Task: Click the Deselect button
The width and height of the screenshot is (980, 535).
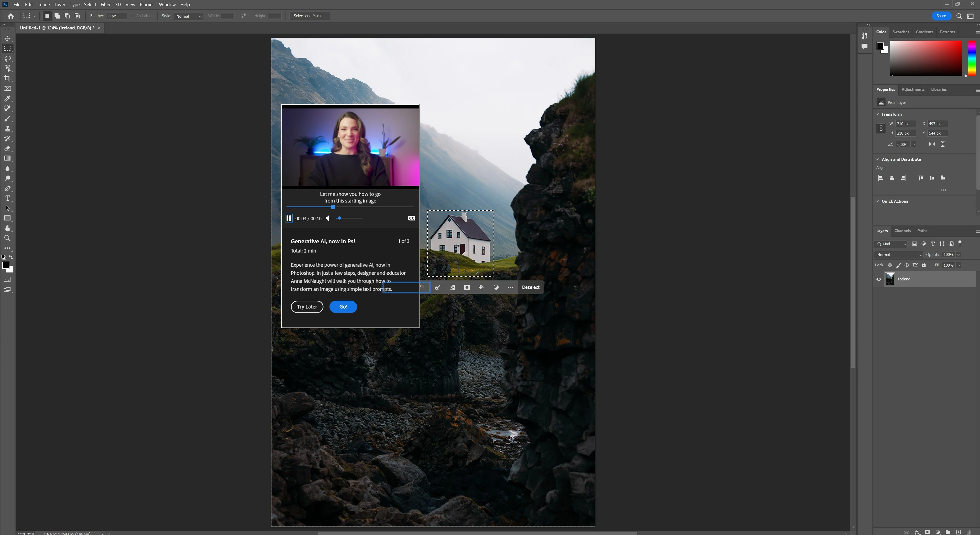Action: coord(530,287)
